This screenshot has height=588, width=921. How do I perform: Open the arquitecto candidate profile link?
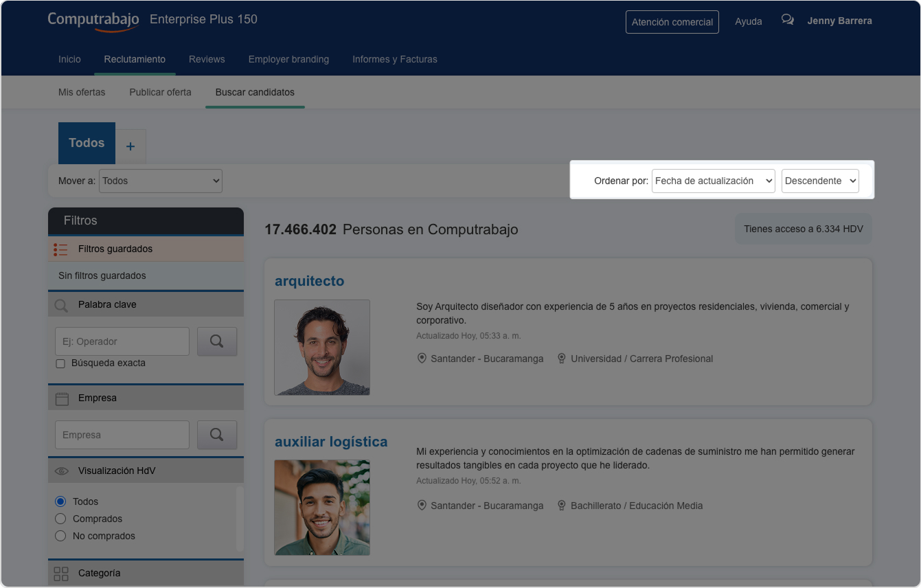click(309, 281)
